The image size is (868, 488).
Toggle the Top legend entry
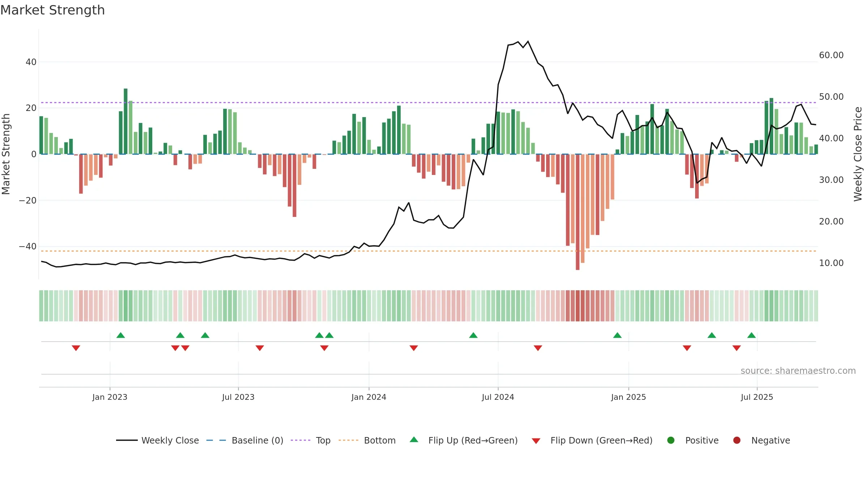pos(310,440)
